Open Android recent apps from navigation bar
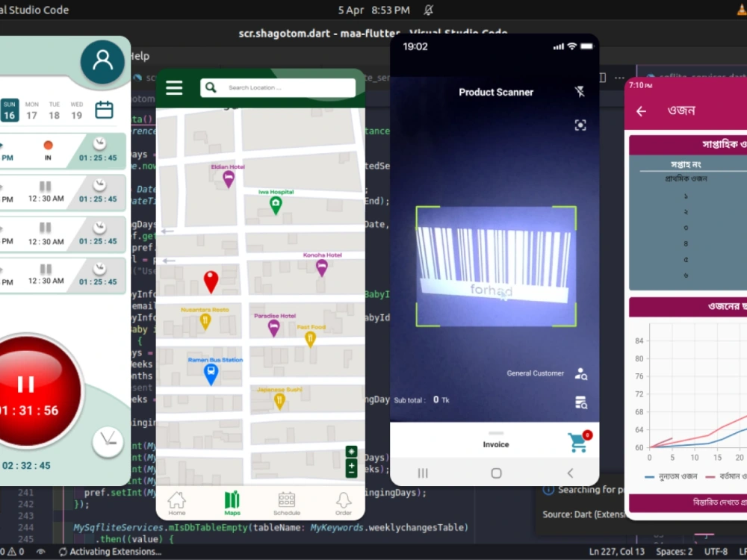Viewport: 747px width, 560px height. pyautogui.click(x=422, y=473)
